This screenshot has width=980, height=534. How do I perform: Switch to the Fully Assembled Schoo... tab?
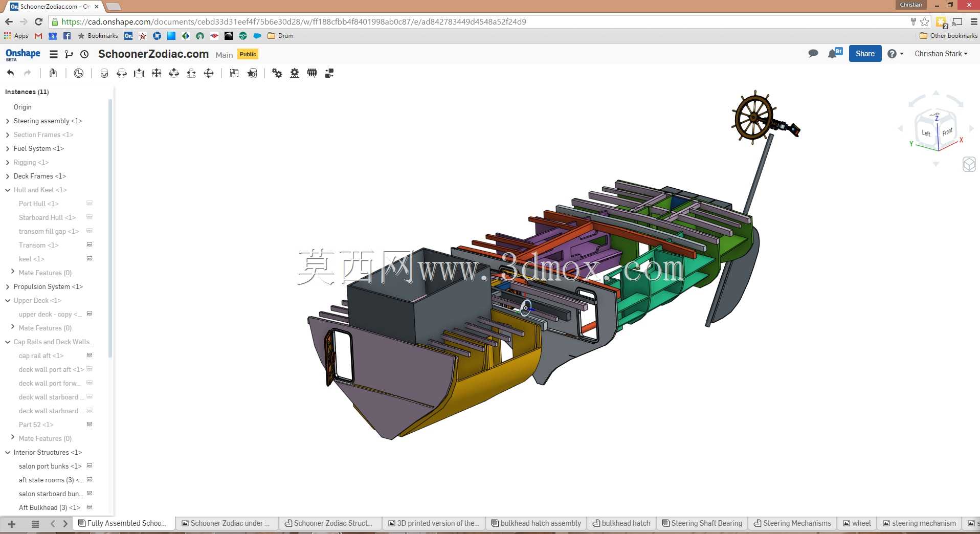(x=123, y=523)
